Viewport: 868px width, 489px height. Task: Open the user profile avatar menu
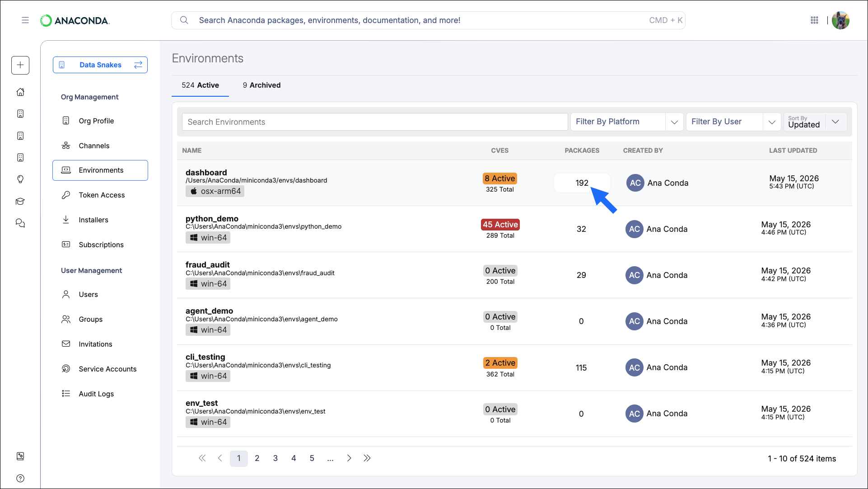(x=840, y=20)
